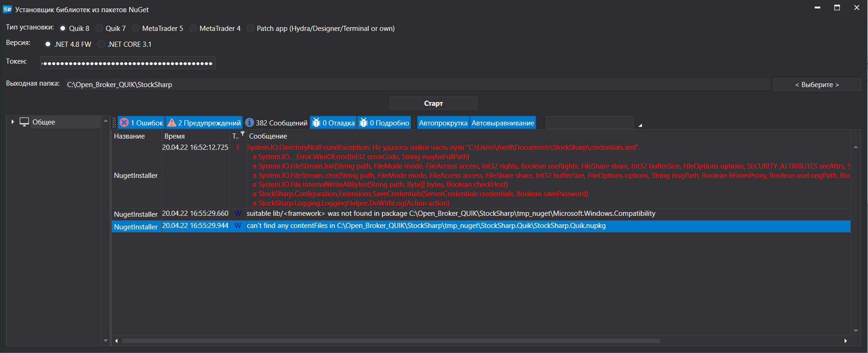Click the S# application icon in title bar
This screenshot has width=868, height=353.
[x=7, y=9]
